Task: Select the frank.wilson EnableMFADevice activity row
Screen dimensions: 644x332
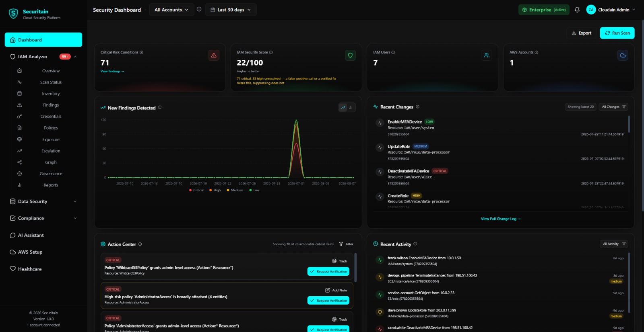Action: point(500,261)
